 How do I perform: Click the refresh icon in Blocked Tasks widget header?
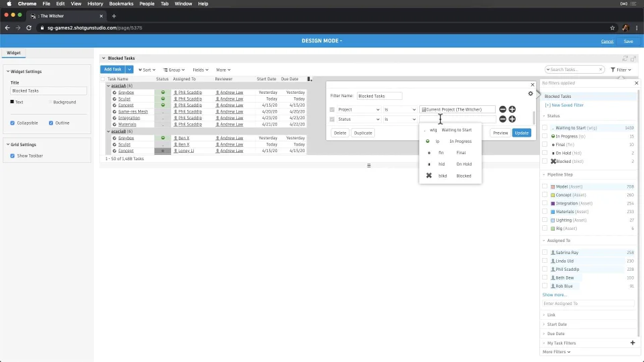(x=625, y=58)
